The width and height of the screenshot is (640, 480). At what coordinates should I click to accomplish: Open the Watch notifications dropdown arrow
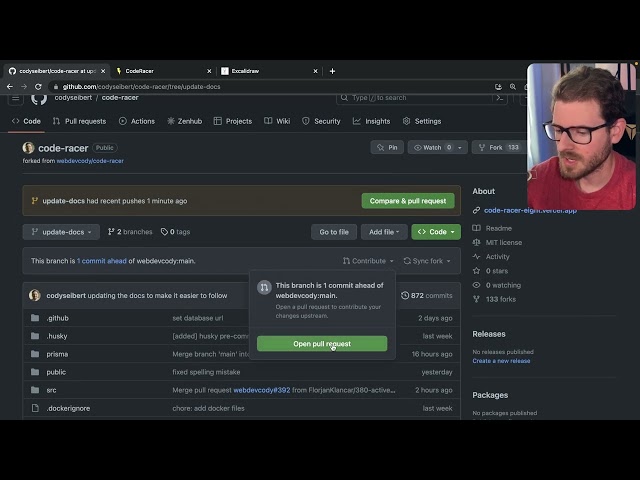tap(460, 147)
